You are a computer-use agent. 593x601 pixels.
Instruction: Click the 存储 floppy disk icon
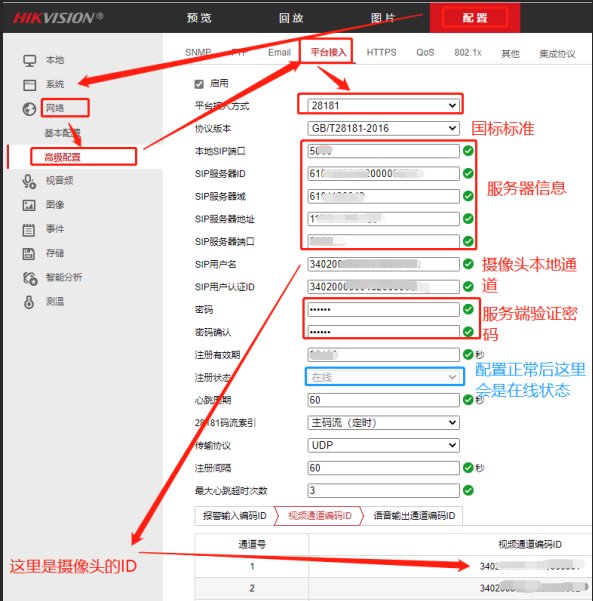[28, 253]
